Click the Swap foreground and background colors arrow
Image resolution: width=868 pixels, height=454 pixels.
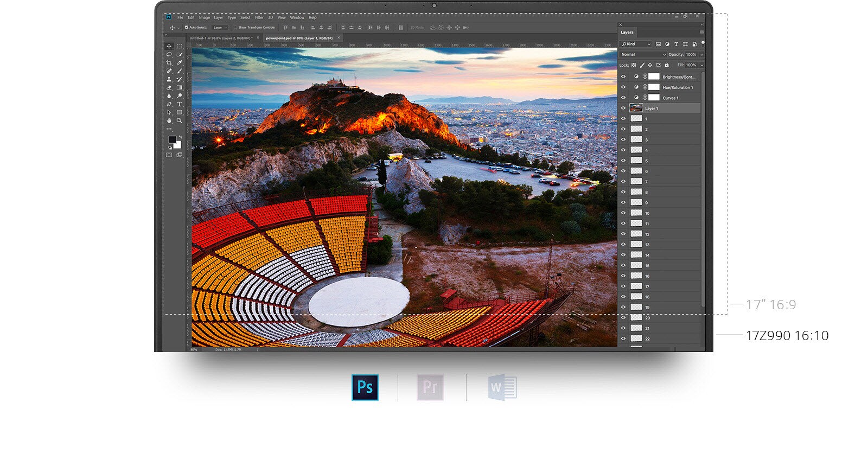click(x=180, y=136)
